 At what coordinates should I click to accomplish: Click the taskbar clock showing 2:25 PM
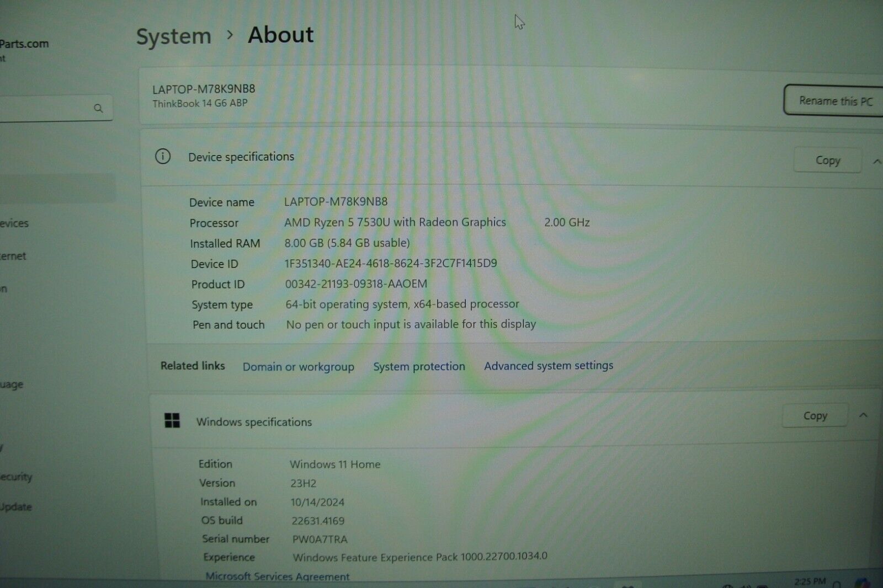(810, 581)
